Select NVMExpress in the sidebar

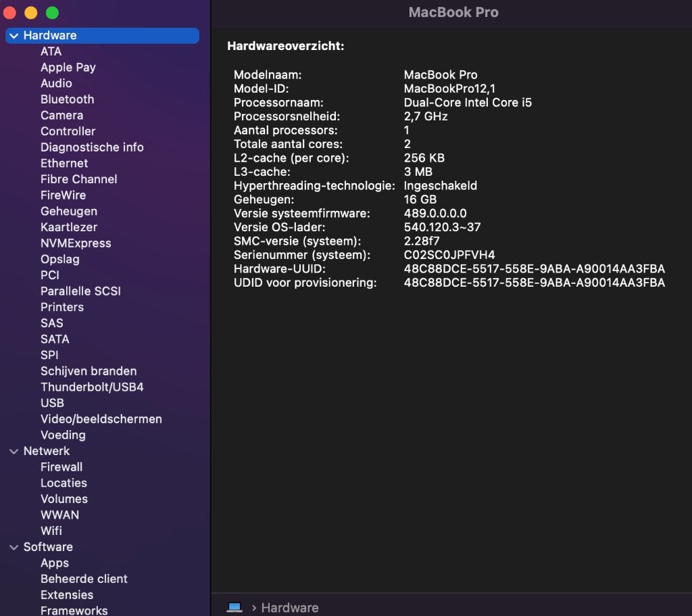76,243
